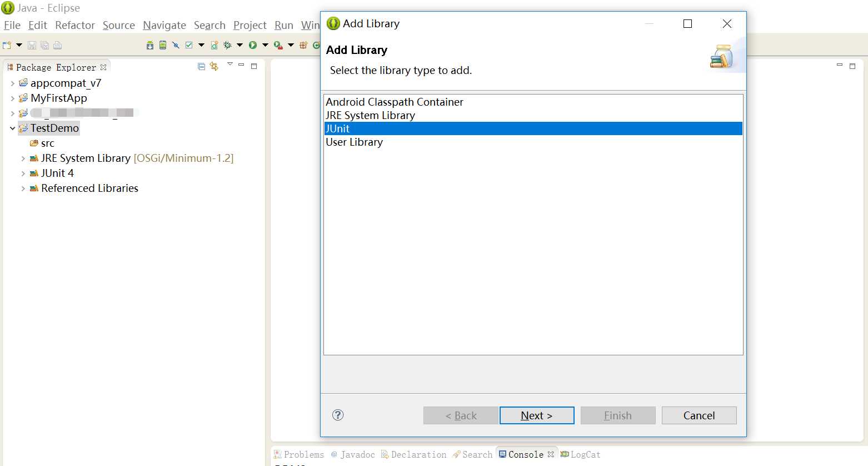Screen dimensions: 868x466
Task: Switch to the LogCat tab
Action: pyautogui.click(x=581, y=455)
